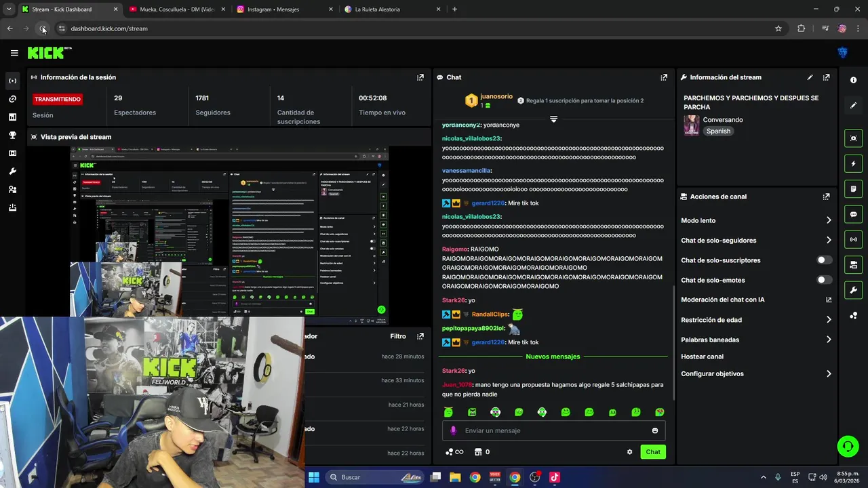Viewport: 868px width, 488px height.
Task: Pop out the activity feed panel beside Filtro
Action: pos(420,336)
